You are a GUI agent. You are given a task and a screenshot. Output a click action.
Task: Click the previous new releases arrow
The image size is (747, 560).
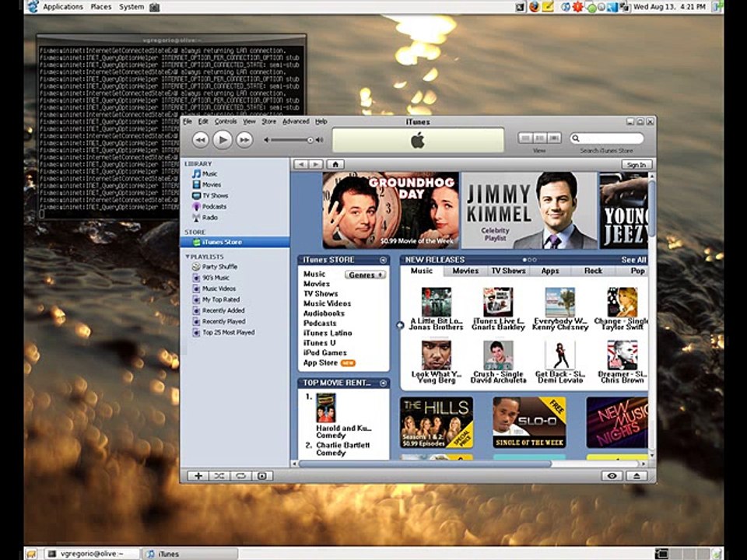pos(400,325)
